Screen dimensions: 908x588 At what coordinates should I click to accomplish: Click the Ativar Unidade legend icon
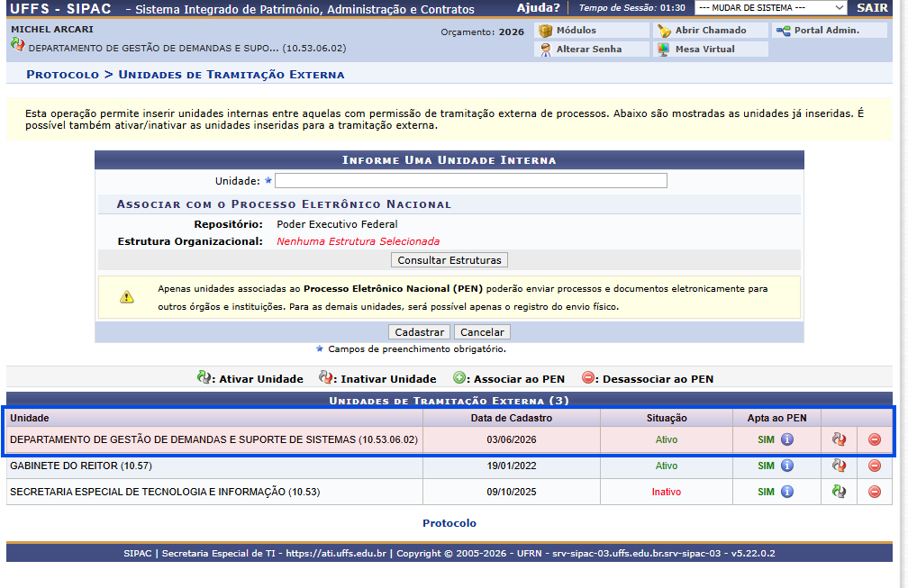click(204, 377)
